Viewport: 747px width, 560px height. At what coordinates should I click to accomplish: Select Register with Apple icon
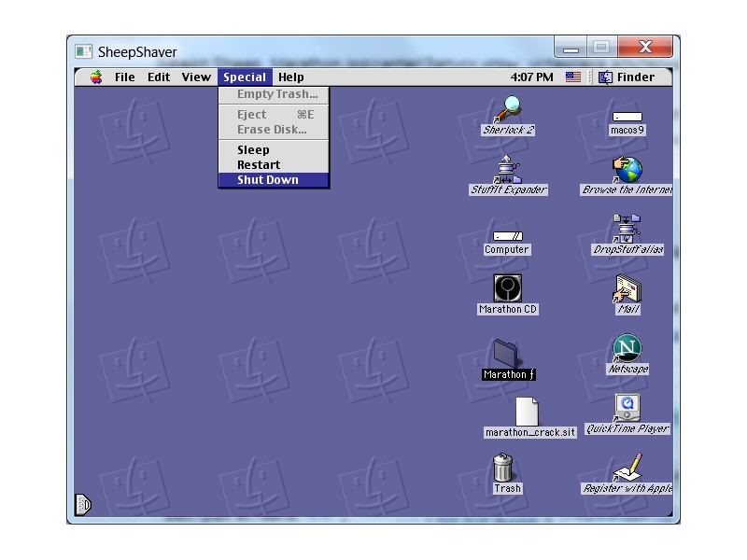pyautogui.click(x=627, y=468)
